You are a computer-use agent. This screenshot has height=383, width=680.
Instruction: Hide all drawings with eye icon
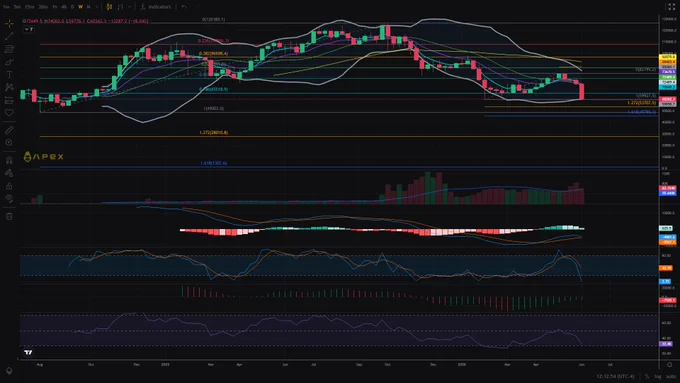click(x=9, y=198)
